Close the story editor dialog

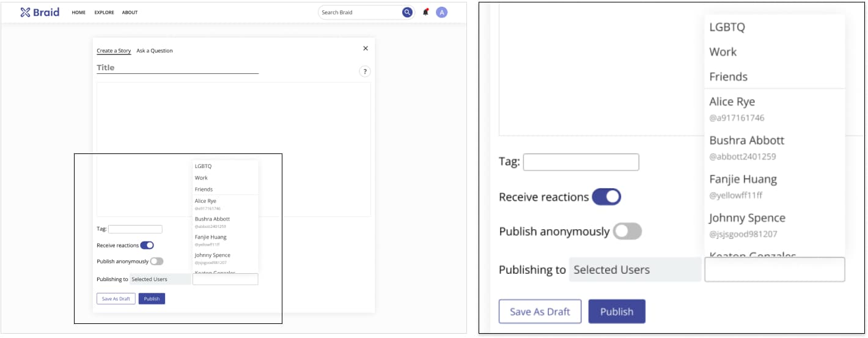pyautogui.click(x=366, y=48)
